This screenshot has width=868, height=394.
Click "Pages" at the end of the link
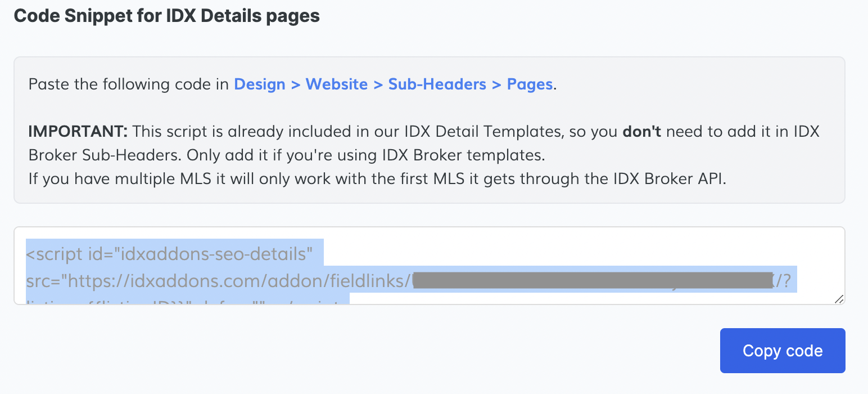(x=530, y=84)
